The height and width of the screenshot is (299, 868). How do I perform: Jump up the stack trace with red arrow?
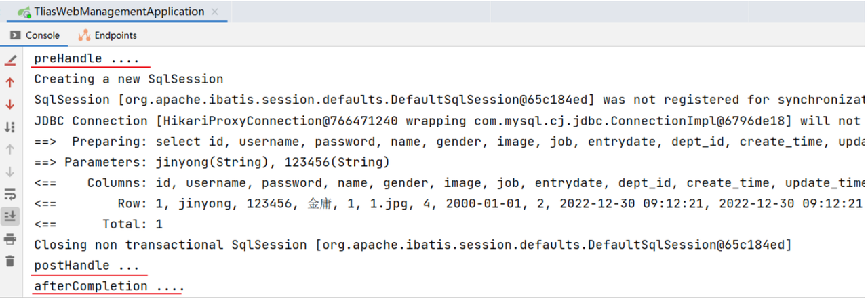(x=10, y=83)
